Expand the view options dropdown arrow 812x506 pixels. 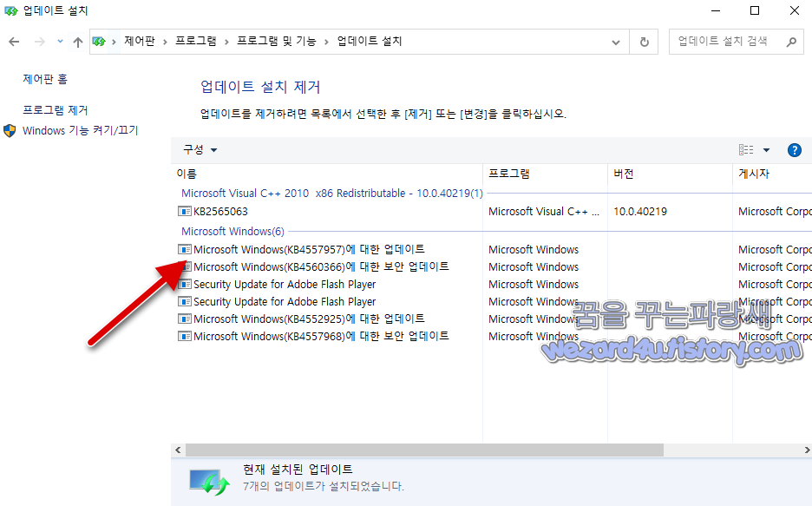tap(766, 150)
